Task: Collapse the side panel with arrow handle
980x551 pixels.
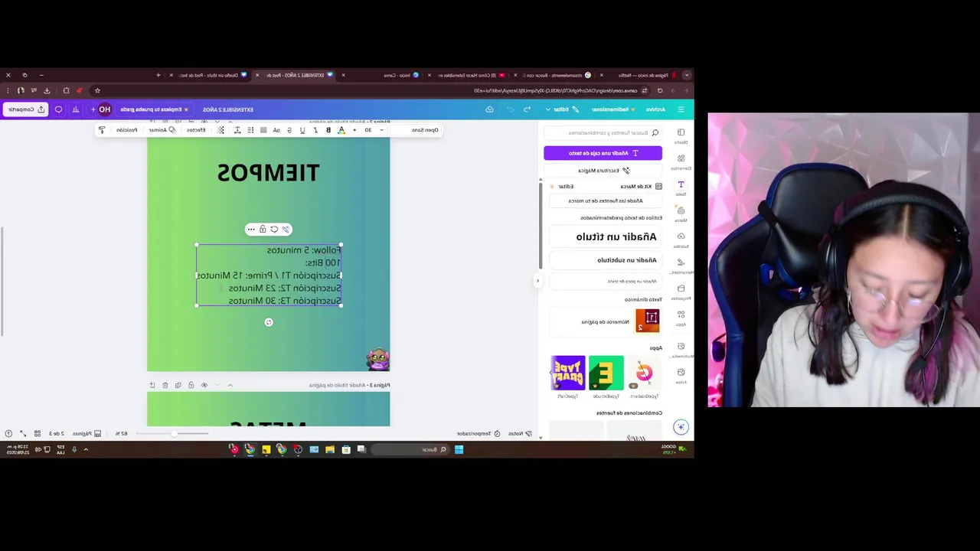Action: (x=537, y=281)
